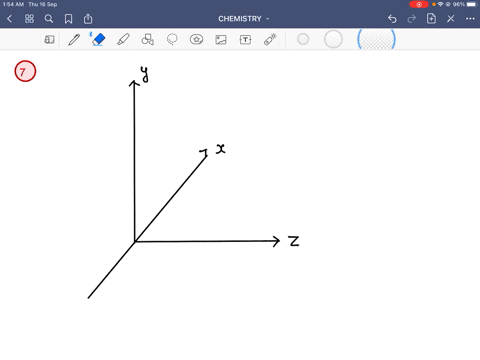Select the Lasso tool
Image resolution: width=480 pixels, height=360 pixels.
click(x=172, y=40)
